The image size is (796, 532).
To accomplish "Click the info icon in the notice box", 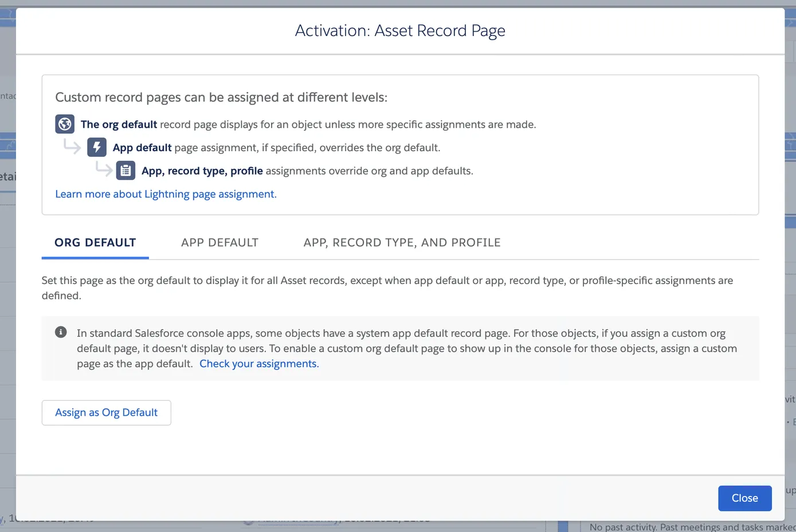I will (x=61, y=332).
